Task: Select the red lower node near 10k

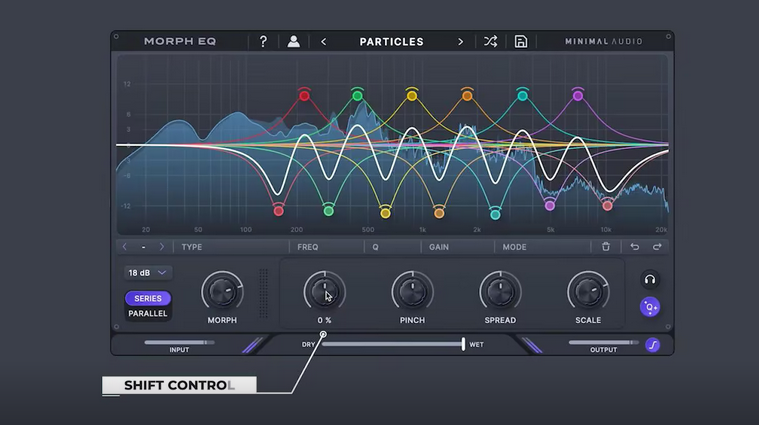Action: pyautogui.click(x=607, y=206)
